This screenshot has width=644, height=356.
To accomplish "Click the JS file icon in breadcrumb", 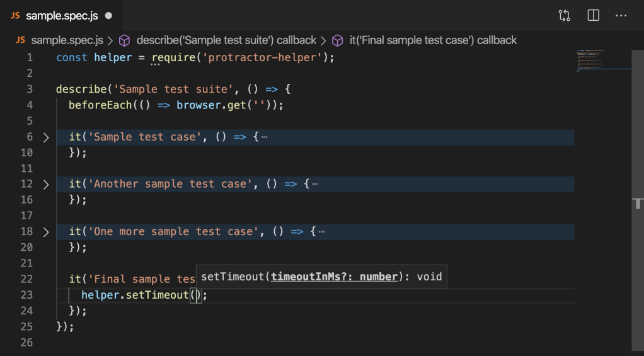I will pyautogui.click(x=20, y=40).
